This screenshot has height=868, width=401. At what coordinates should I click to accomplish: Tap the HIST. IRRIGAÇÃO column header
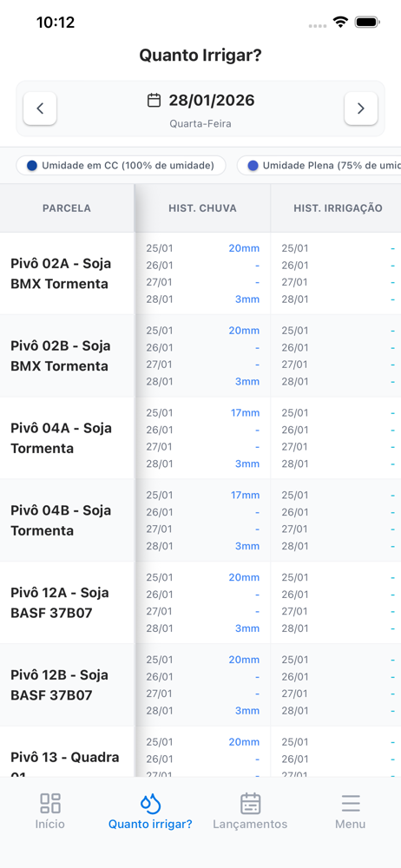click(x=336, y=208)
